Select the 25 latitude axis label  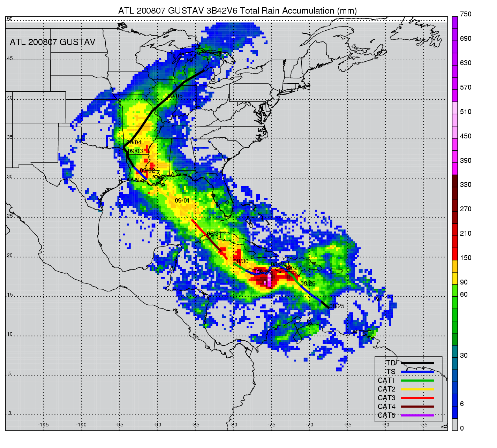(10, 216)
